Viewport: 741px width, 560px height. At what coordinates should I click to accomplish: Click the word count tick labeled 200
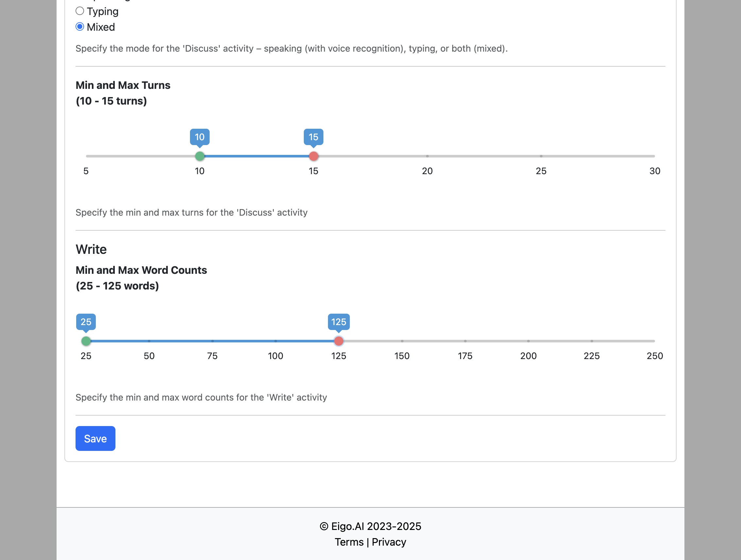528,356
